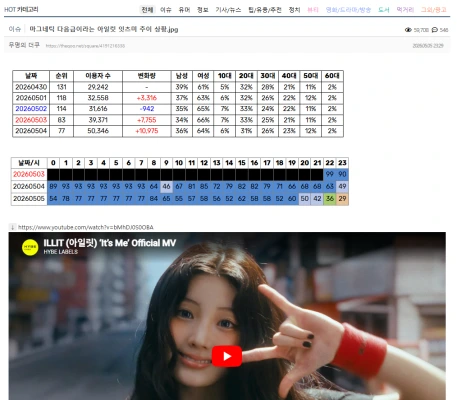The image size is (457, 400).
Task: Click the 날짜/시 header in hourly table
Action: point(29,163)
